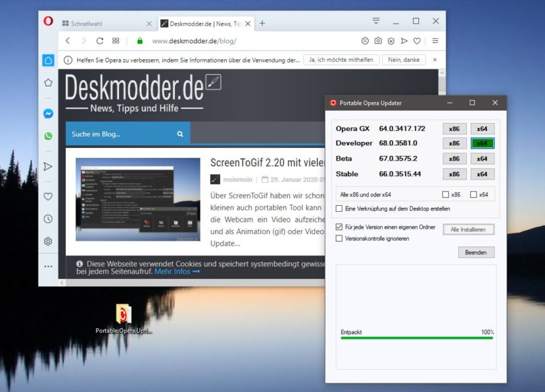Click the address bar URL

click(x=194, y=41)
